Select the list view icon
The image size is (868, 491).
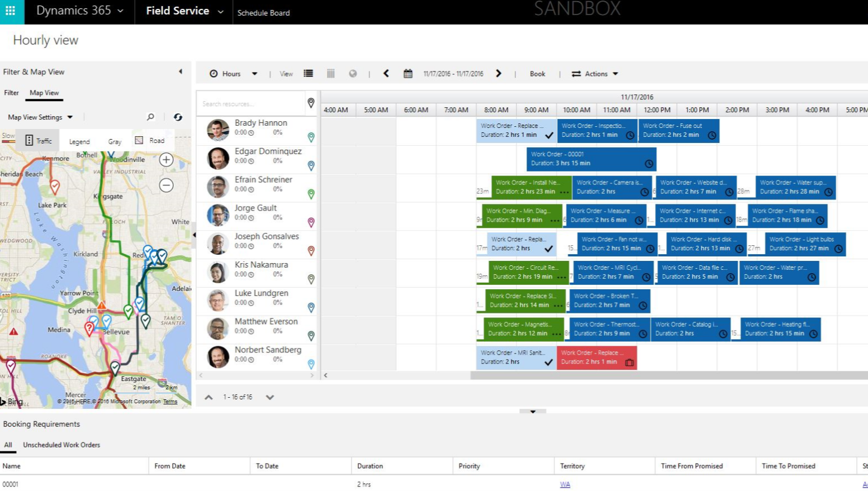(309, 73)
